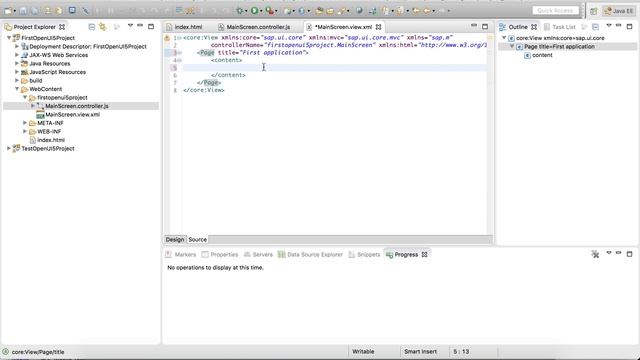Expand the Deployment Descriptor node
Image resolution: width=640 pixels, height=360 pixels.
pyautogui.click(x=17, y=46)
